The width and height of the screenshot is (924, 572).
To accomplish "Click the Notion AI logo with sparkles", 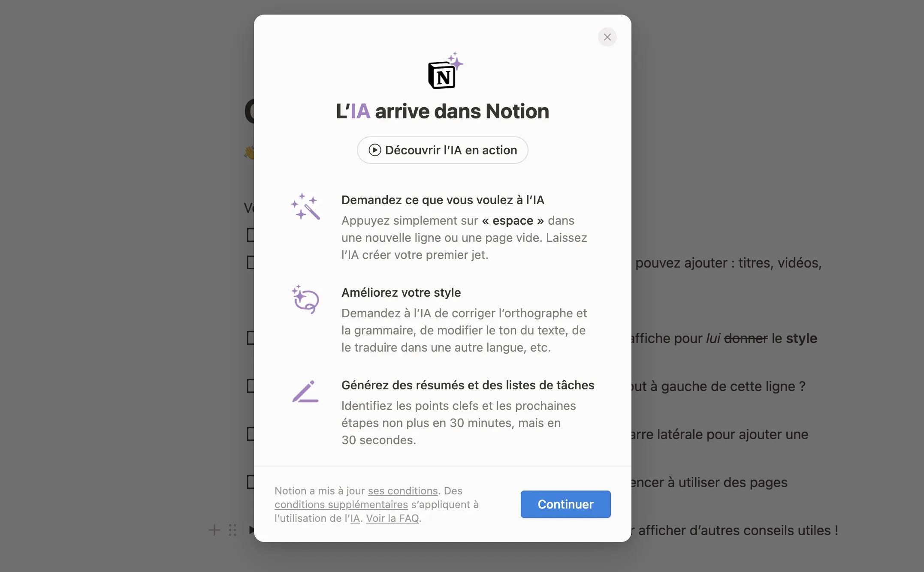I will point(445,71).
